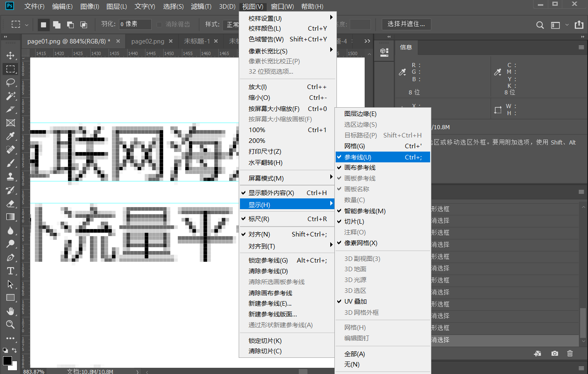Choose 全部(A) in the show submenu

[383, 354]
